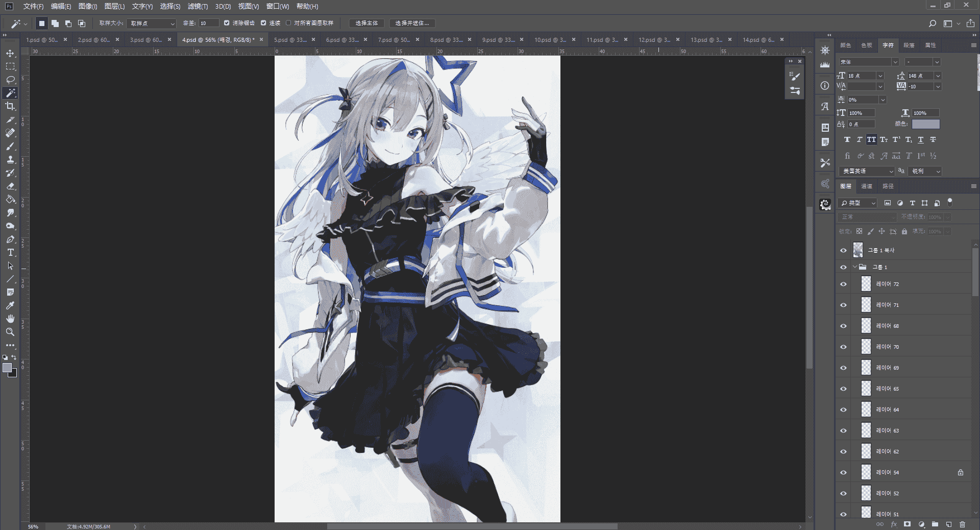The image size is (980, 530).
Task: Click the add layer style fx icon
Action: click(x=894, y=524)
